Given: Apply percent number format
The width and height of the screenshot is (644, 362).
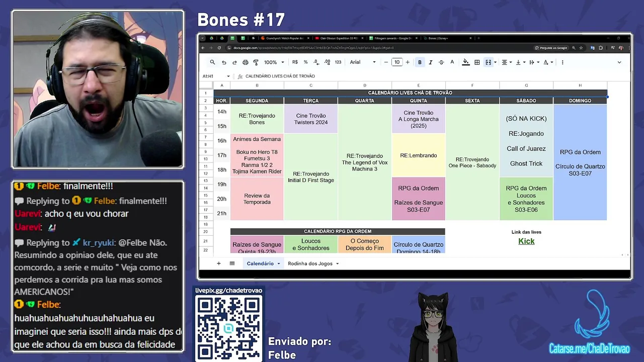Looking at the screenshot, I should click(305, 62).
